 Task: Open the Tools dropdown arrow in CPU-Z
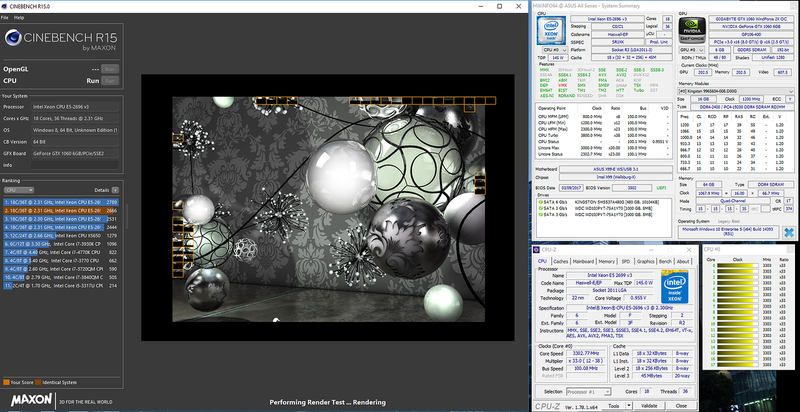pyautogui.click(x=629, y=406)
